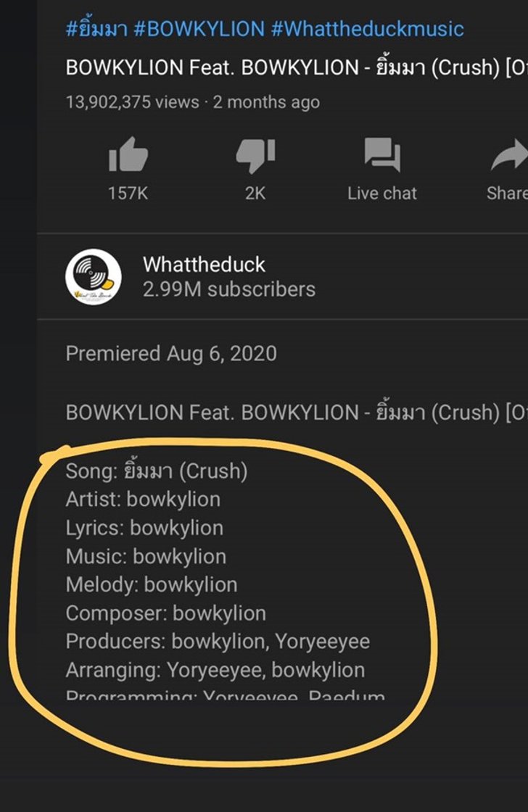This screenshot has width=528, height=812.
Task: Tap the Song: ยิ้มมา (Crush) credit line
Action: (157, 471)
